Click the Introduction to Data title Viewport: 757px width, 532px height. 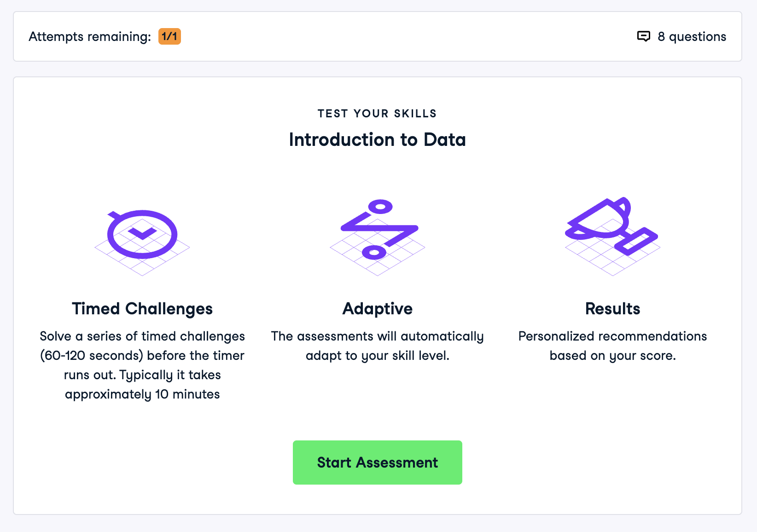(x=377, y=140)
